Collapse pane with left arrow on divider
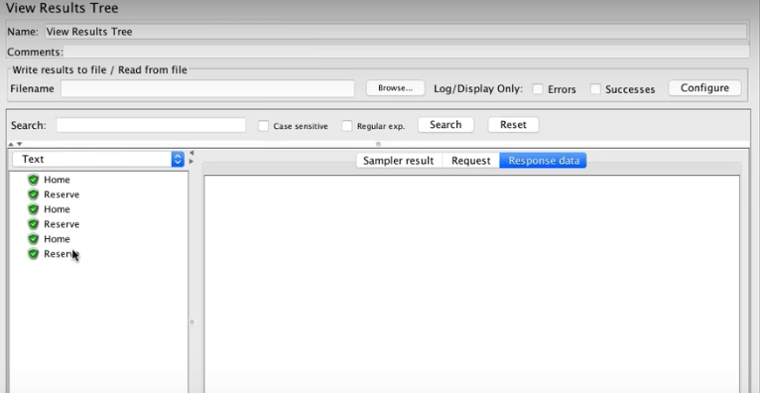 (191, 153)
